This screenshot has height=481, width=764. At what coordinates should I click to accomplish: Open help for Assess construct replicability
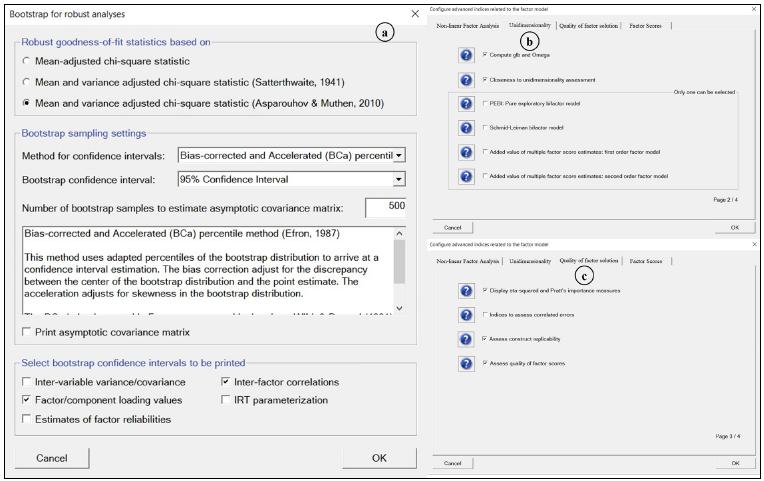click(x=466, y=339)
